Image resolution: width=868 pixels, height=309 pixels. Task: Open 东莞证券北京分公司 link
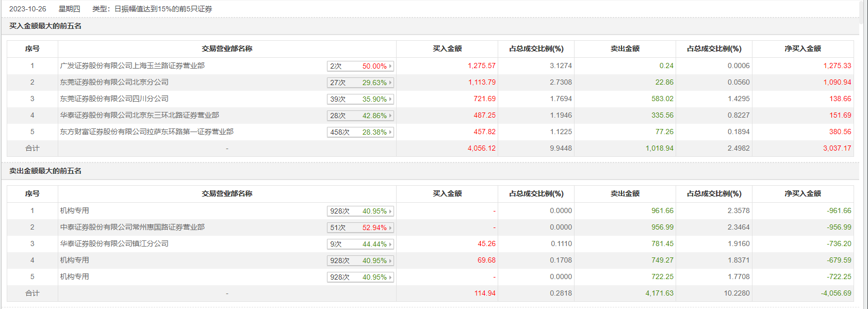click(x=114, y=82)
